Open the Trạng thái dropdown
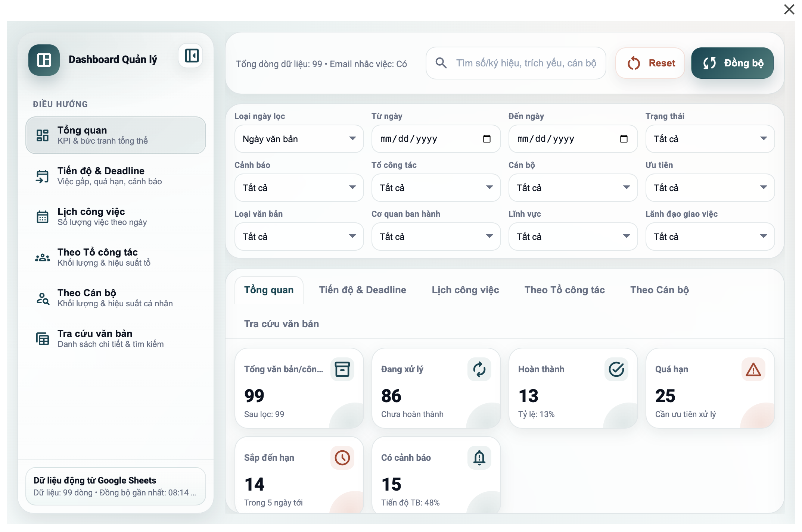The width and height of the screenshot is (802, 532). tap(710, 139)
